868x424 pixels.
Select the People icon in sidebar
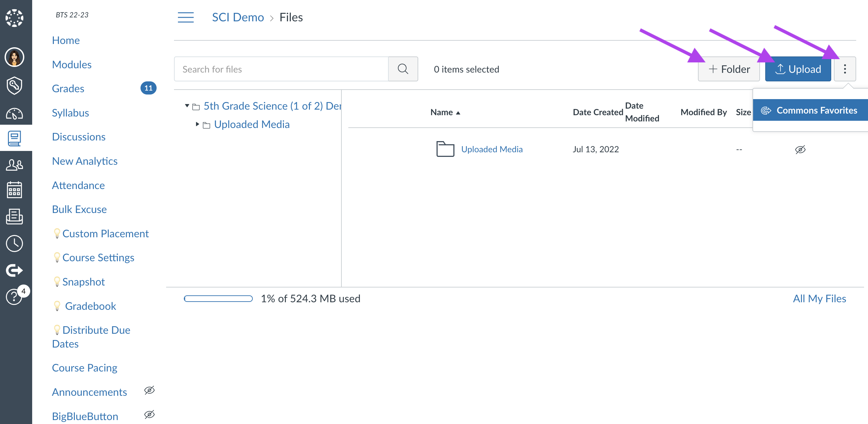[x=15, y=164]
